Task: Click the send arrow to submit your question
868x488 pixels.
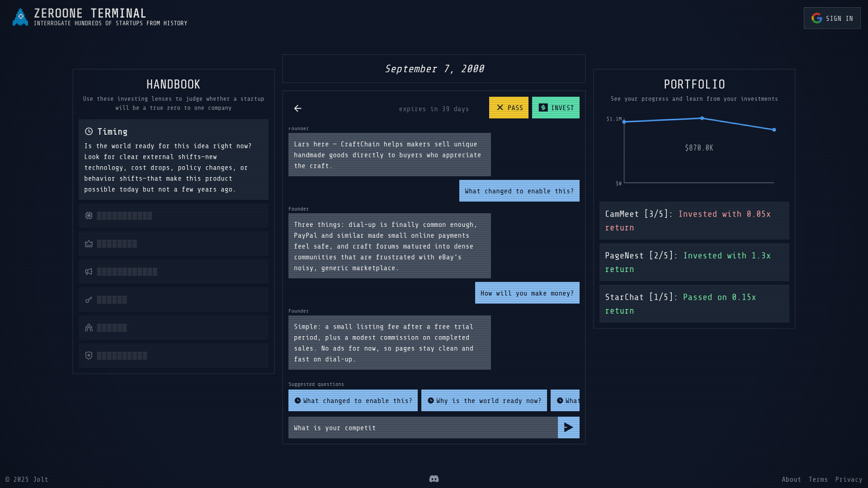Action: [568, 427]
